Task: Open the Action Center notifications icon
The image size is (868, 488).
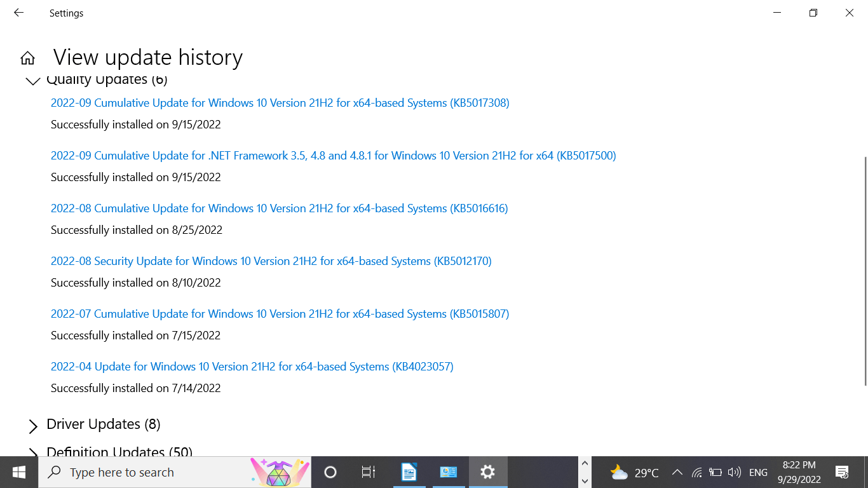Action: 842,472
